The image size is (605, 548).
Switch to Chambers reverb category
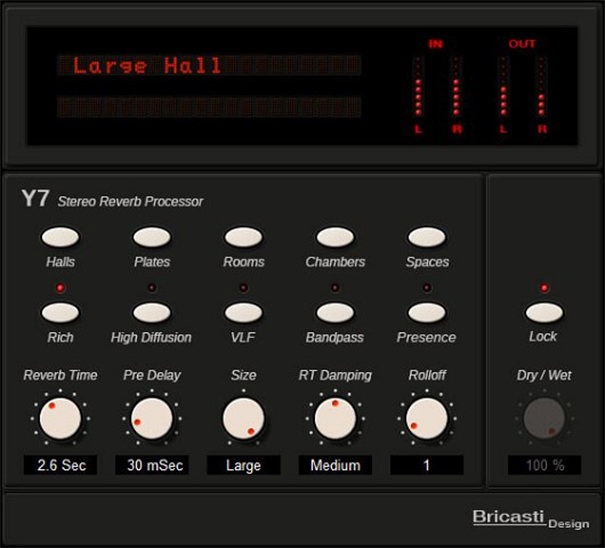335,237
